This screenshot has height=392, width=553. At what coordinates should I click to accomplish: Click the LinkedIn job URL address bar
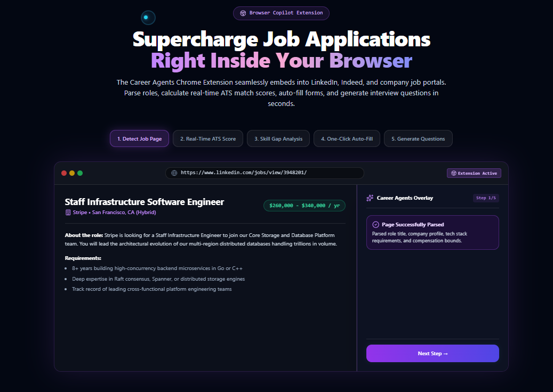[x=265, y=173]
